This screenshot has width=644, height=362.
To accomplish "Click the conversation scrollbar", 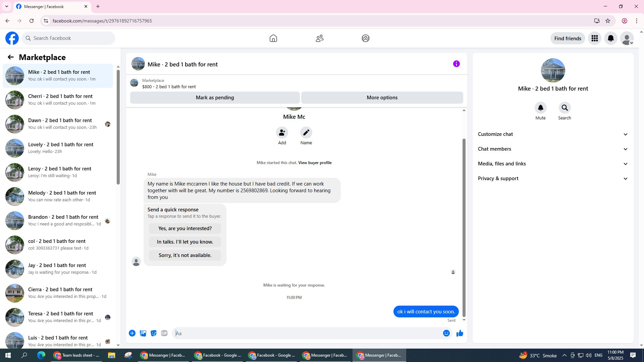I will [464, 227].
